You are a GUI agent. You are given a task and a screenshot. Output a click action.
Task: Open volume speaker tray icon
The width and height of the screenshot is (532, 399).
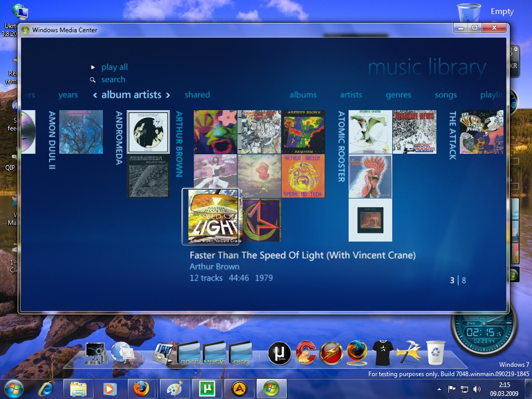(x=477, y=389)
